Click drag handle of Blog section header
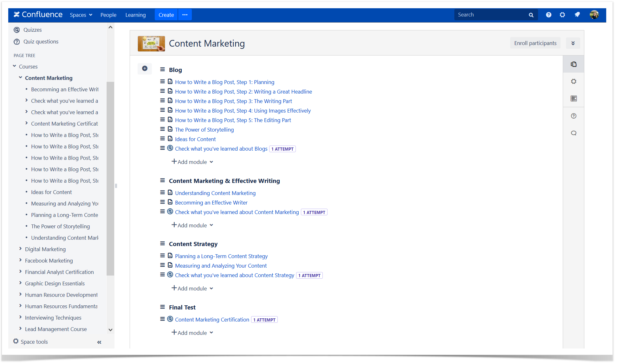 [162, 69]
